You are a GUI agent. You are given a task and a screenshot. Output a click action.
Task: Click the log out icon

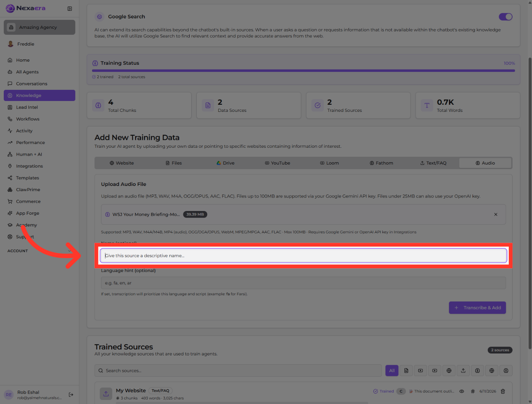point(71,395)
